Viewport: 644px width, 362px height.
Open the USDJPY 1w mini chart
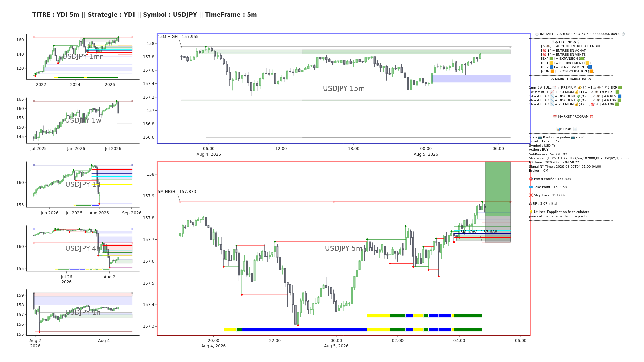pyautogui.click(x=83, y=120)
